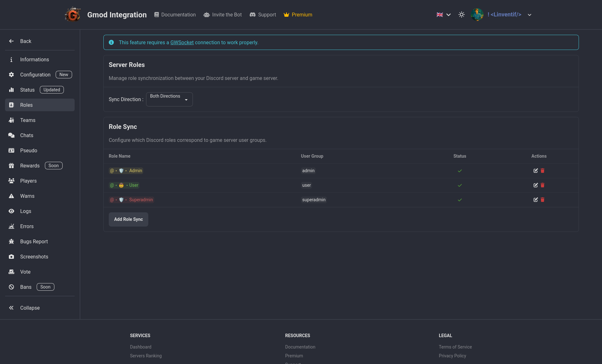The height and width of the screenshot is (364, 602).
Task: Click the Add Role Sync button
Action: 128,219
